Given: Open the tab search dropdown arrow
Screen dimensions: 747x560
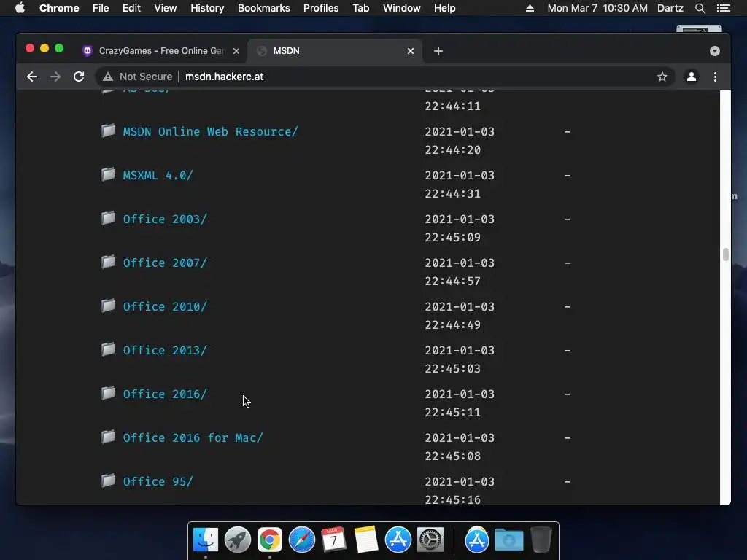Looking at the screenshot, I should click(x=715, y=51).
